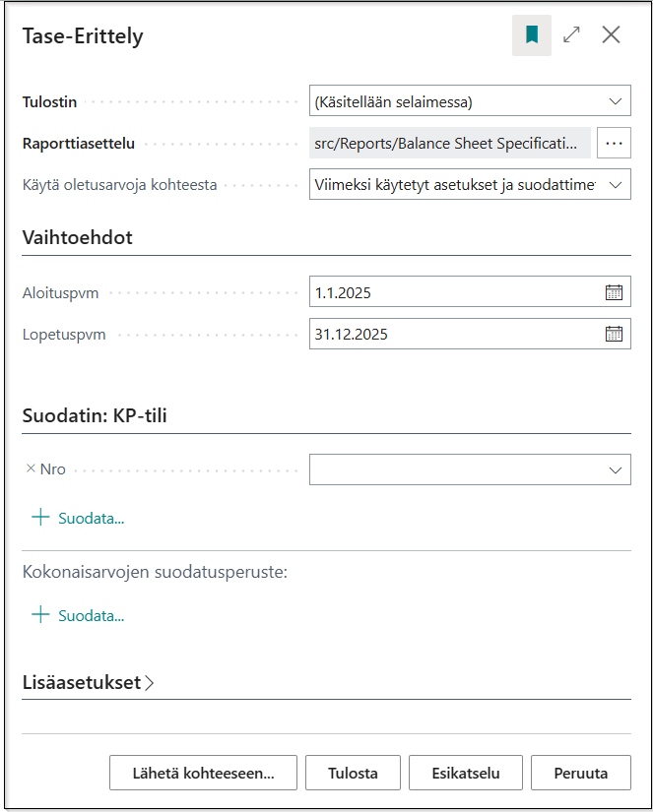653x812 pixels.
Task: Expand the Lisäasetukset section
Action: pyautogui.click(x=88, y=682)
